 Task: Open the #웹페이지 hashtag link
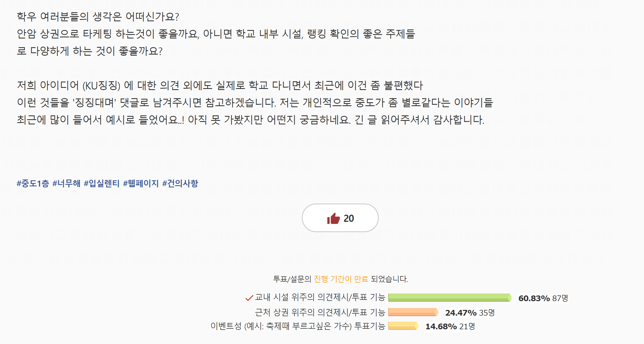[x=141, y=183]
